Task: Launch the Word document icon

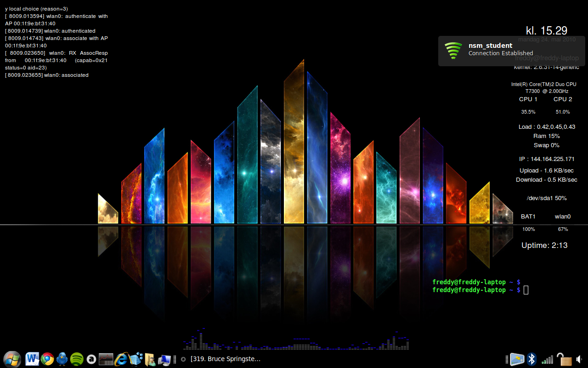Action: [x=32, y=359]
